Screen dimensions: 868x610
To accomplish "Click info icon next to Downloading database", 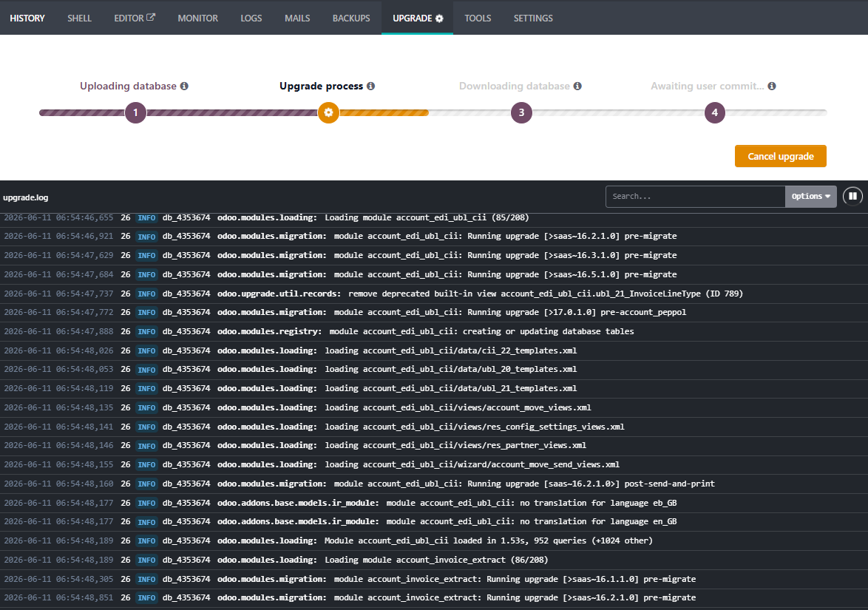I will coord(577,86).
